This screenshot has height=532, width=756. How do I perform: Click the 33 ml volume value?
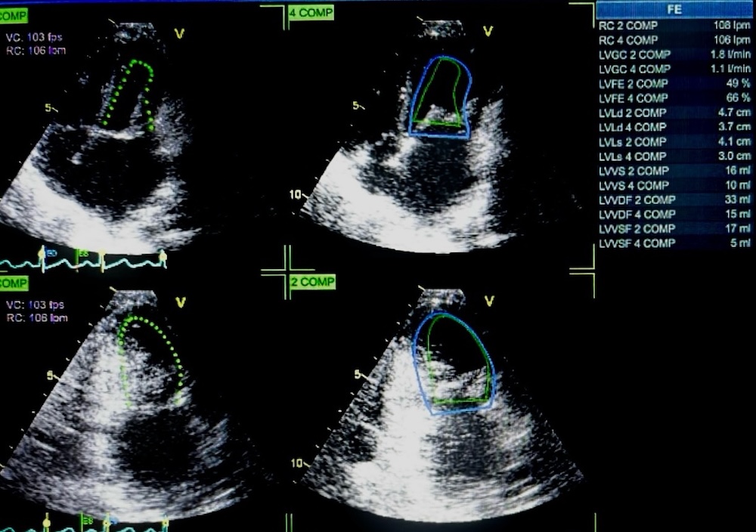738,199
